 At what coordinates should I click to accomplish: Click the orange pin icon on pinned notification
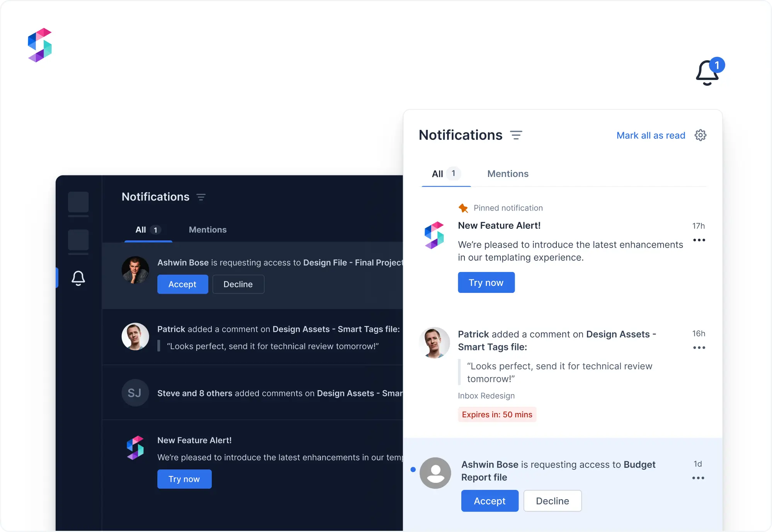[x=463, y=208]
